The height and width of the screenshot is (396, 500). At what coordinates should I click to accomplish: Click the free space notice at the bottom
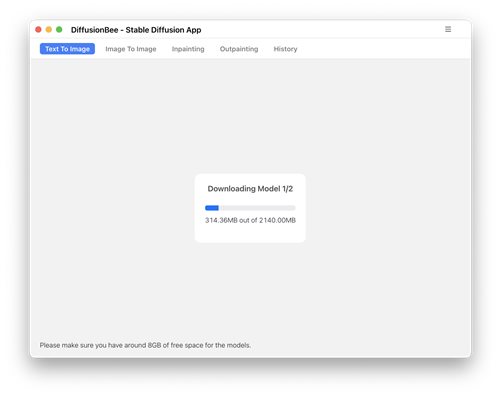pyautogui.click(x=145, y=345)
